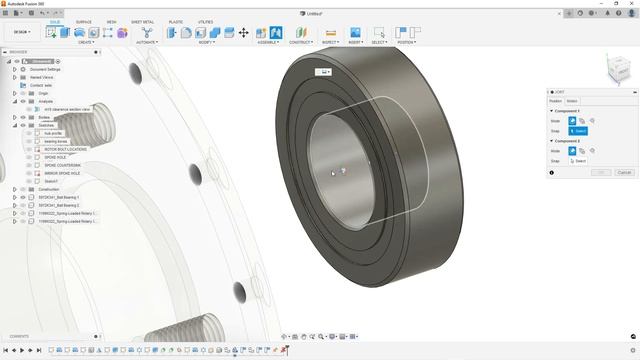
Task: Jump timeline to the end
Action: [x=39, y=350]
